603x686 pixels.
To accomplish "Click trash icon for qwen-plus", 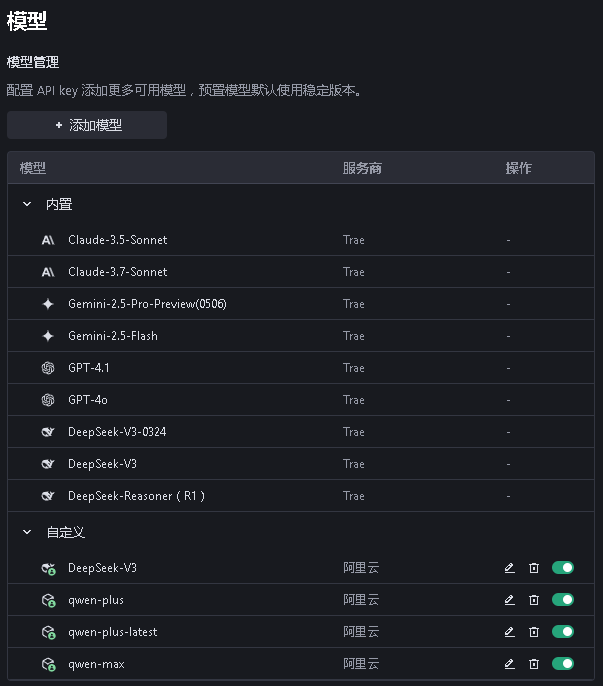I will [x=534, y=600].
